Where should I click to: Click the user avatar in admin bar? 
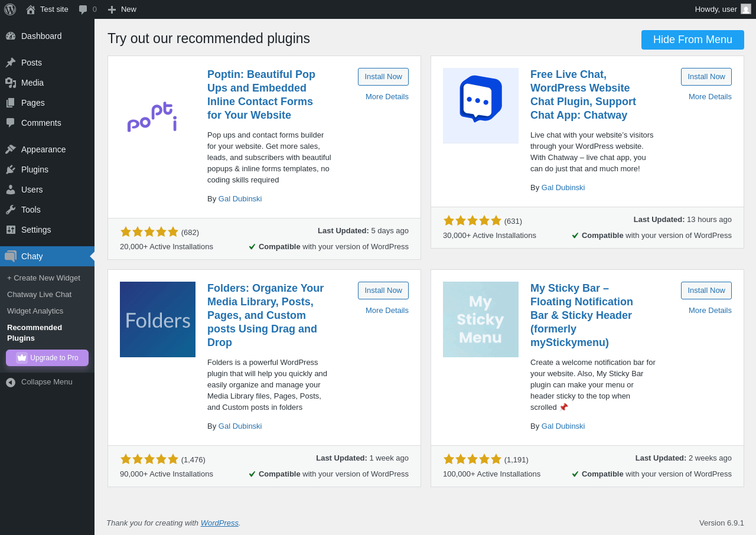[x=746, y=9]
